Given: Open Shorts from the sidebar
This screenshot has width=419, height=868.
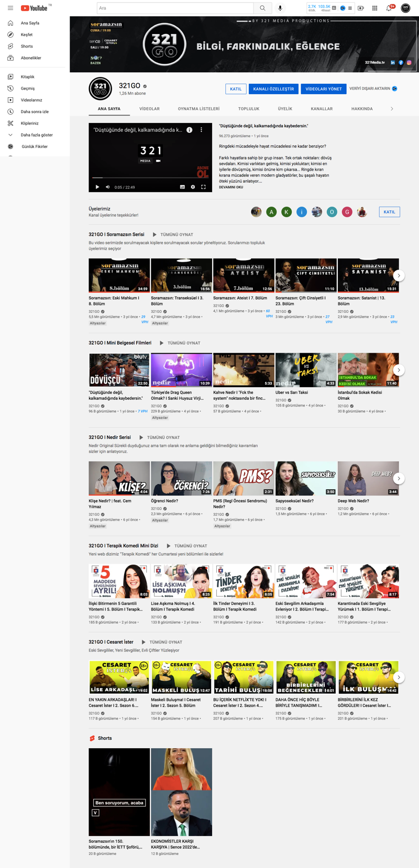Looking at the screenshot, I should 27,46.
